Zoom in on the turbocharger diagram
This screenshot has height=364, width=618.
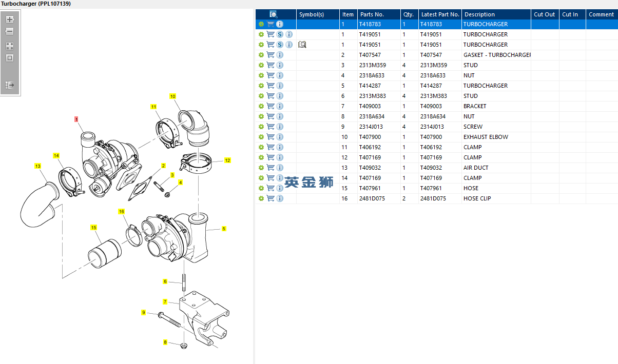point(10,19)
